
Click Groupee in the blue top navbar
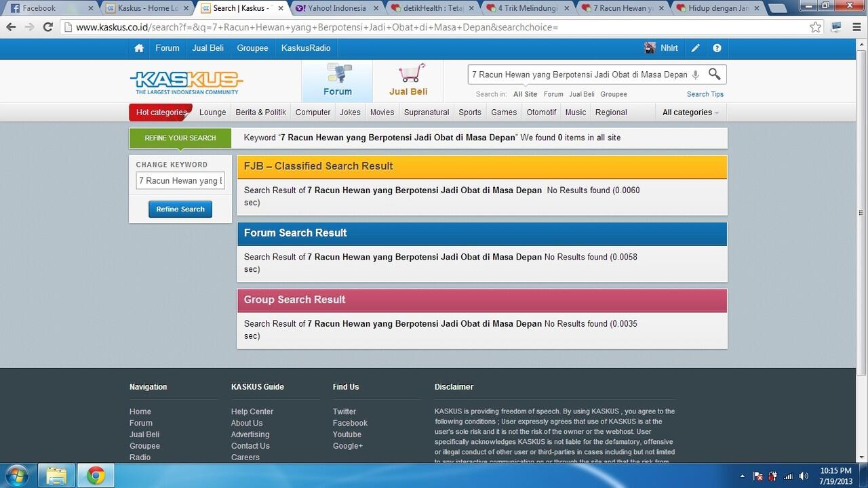253,48
